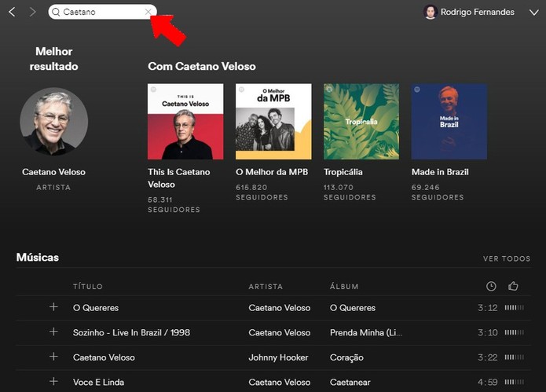
Task: Click into the Caetano search field
Action: [102, 12]
